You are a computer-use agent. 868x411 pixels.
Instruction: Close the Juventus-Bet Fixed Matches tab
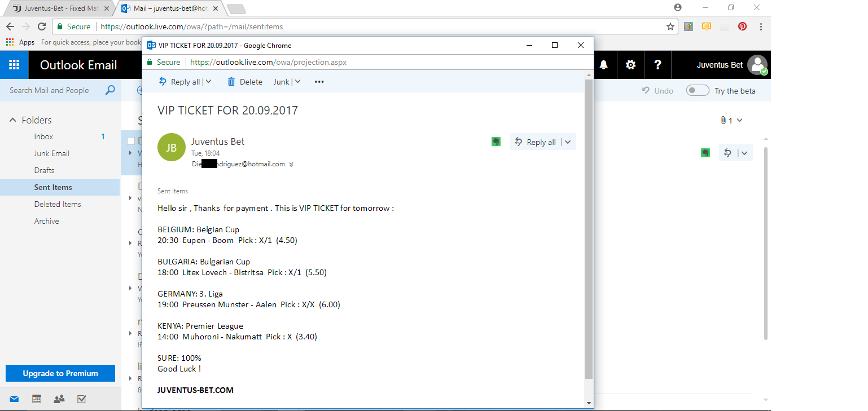[107, 8]
